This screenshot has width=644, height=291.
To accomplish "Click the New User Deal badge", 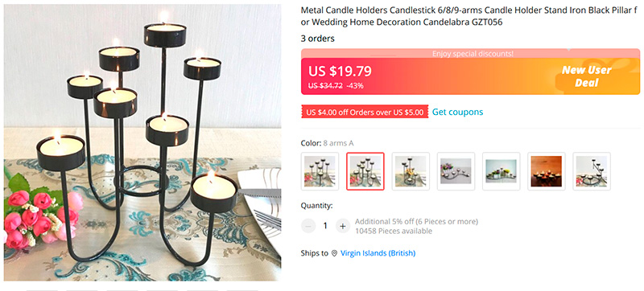I will 587,76.
